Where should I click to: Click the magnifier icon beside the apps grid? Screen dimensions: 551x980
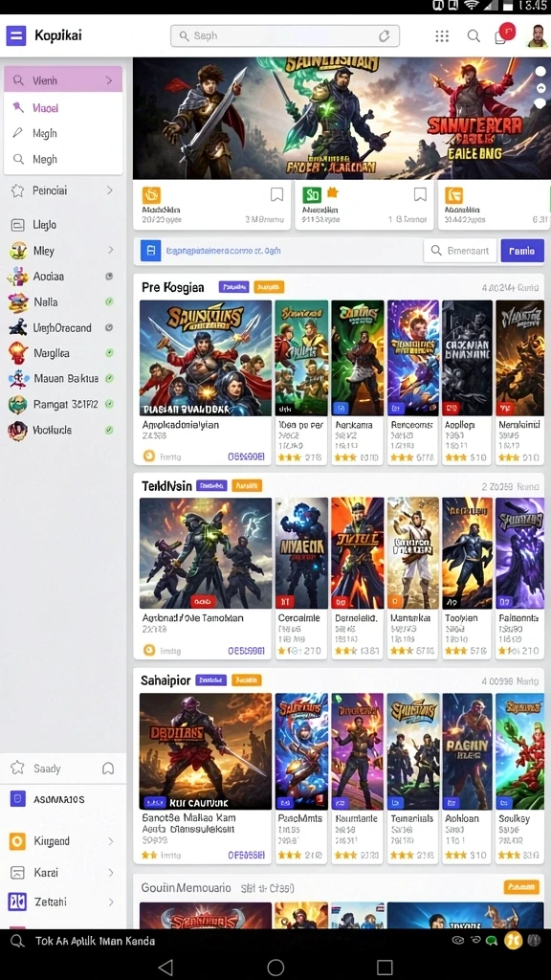coord(474,36)
